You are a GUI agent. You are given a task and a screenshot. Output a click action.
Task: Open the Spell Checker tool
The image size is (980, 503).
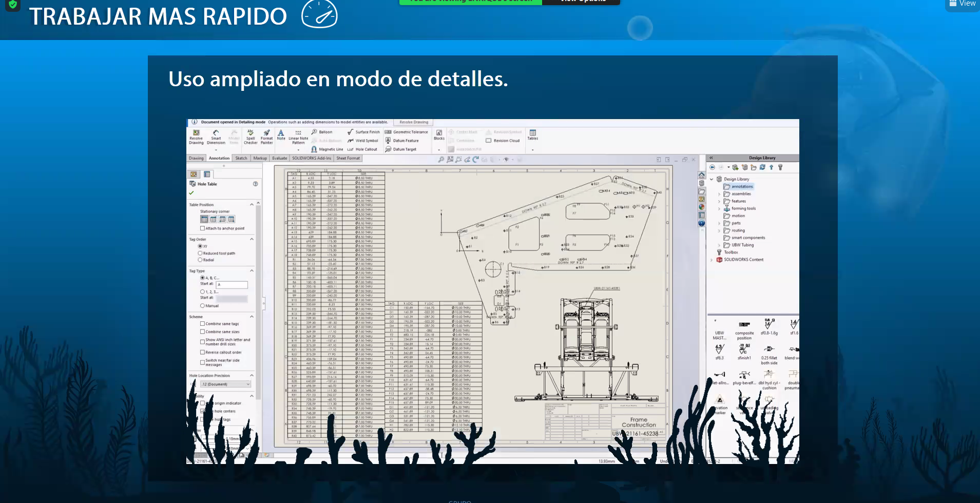(251, 137)
